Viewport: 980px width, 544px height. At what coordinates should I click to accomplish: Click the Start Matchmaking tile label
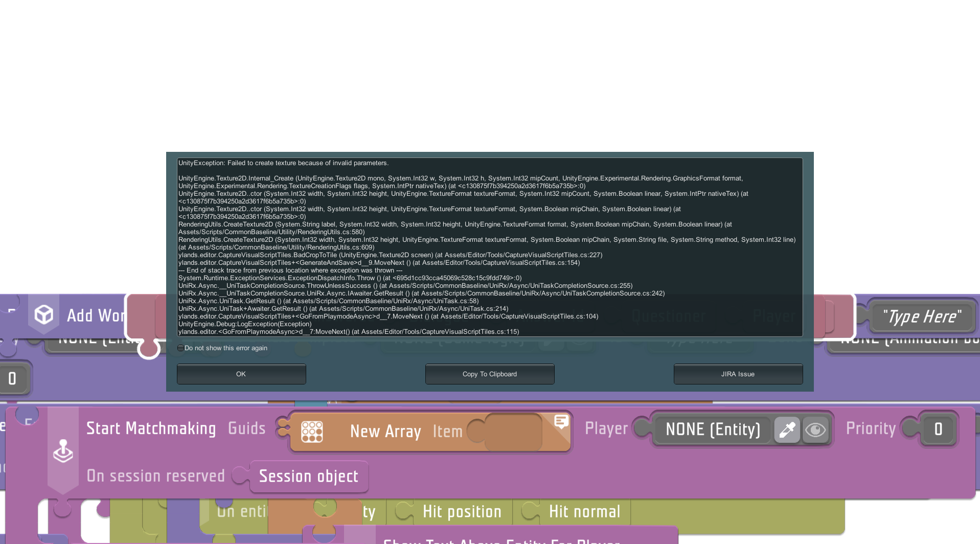[x=151, y=428]
